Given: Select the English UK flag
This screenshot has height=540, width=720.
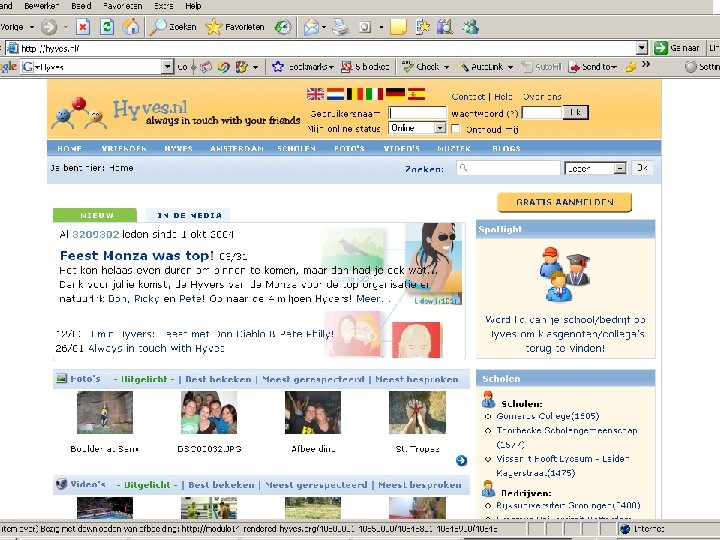Looking at the screenshot, I should pyautogui.click(x=315, y=94).
